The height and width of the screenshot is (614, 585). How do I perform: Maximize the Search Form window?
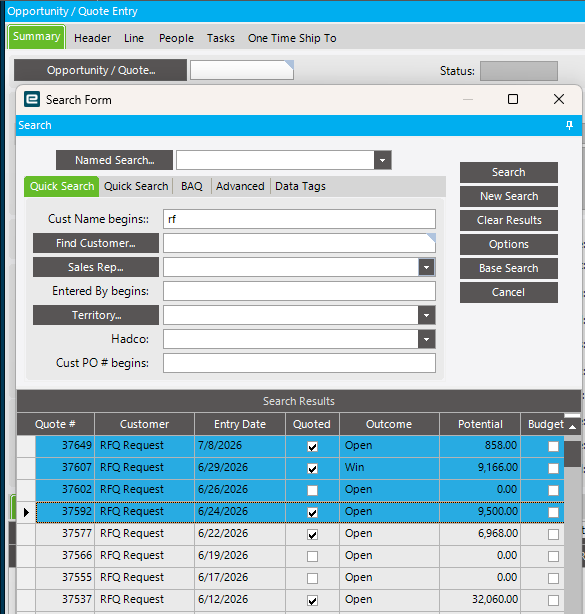click(513, 99)
